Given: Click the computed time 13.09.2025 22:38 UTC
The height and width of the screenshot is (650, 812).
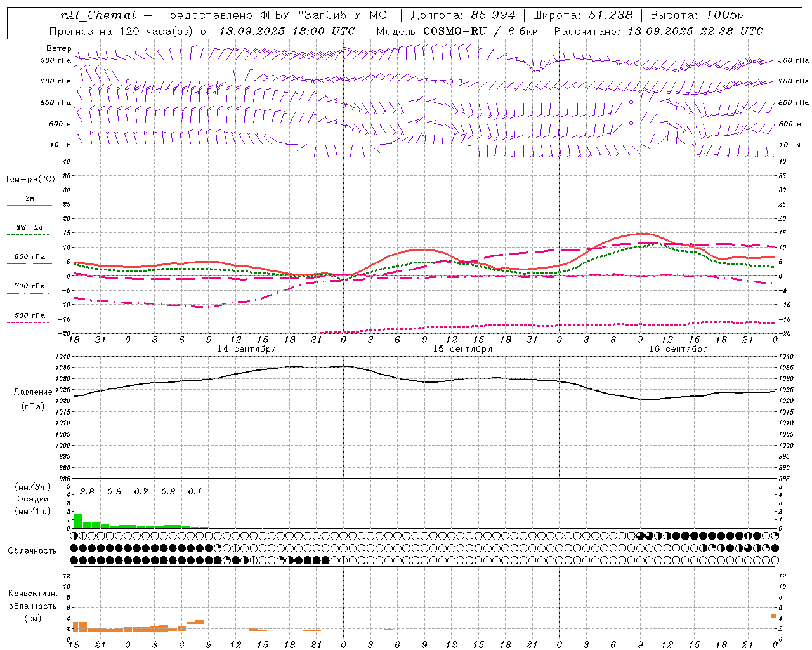Looking at the screenshot, I should tap(695, 31).
